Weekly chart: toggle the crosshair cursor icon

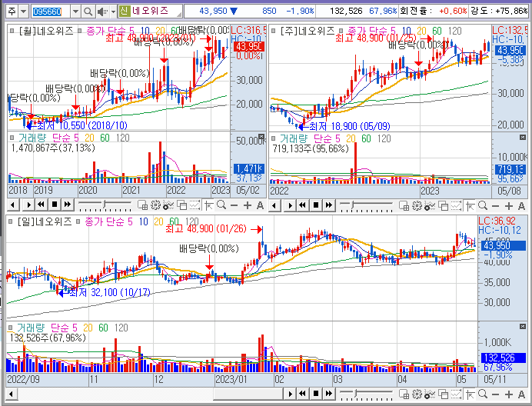point(470,205)
